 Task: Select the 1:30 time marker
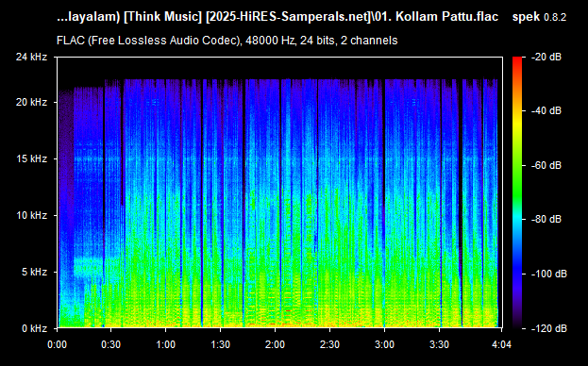[221, 344]
